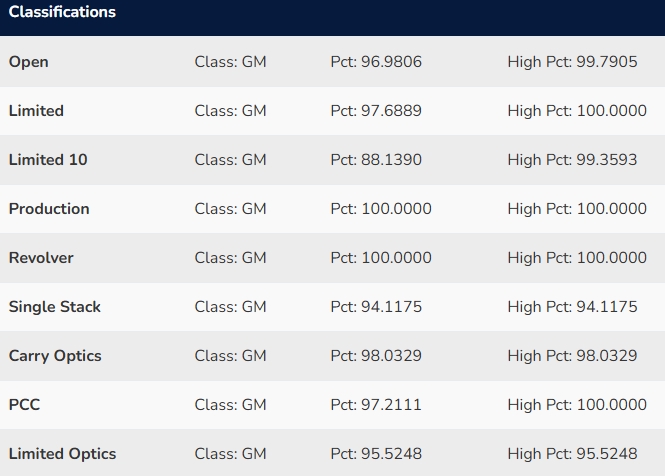Viewport: 665px width, 476px height.
Task: Click the Open row Pct 96.9806 value
Action: [376, 62]
